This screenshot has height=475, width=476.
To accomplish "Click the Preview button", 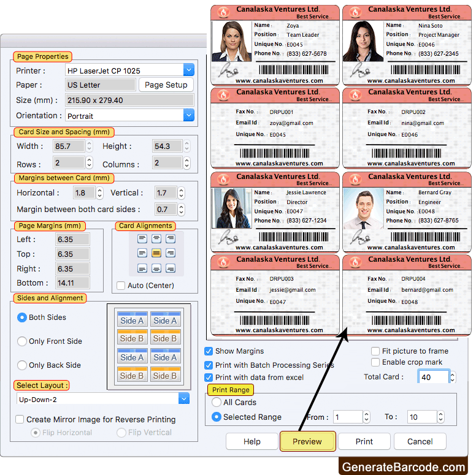I will (307, 441).
